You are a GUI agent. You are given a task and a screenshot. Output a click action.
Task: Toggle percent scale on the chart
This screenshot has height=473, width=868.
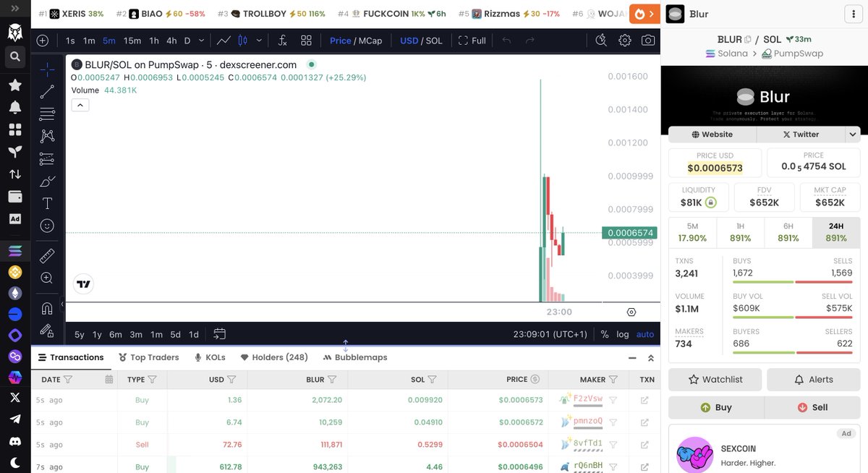tap(605, 334)
